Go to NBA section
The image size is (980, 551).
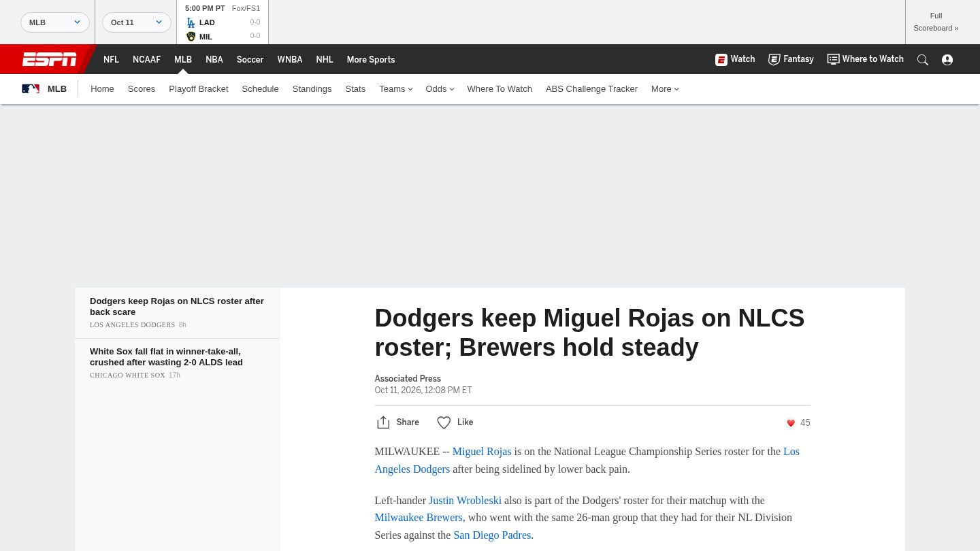point(214,60)
